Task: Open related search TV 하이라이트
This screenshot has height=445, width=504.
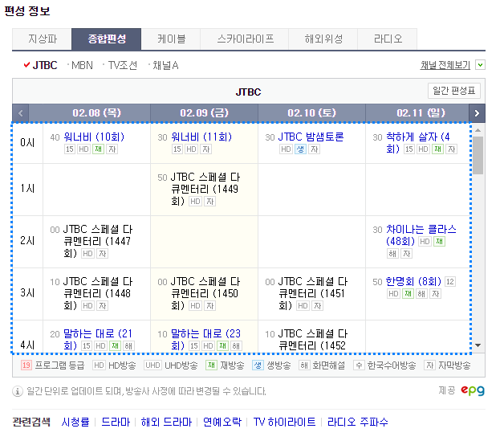Action: tap(284, 422)
